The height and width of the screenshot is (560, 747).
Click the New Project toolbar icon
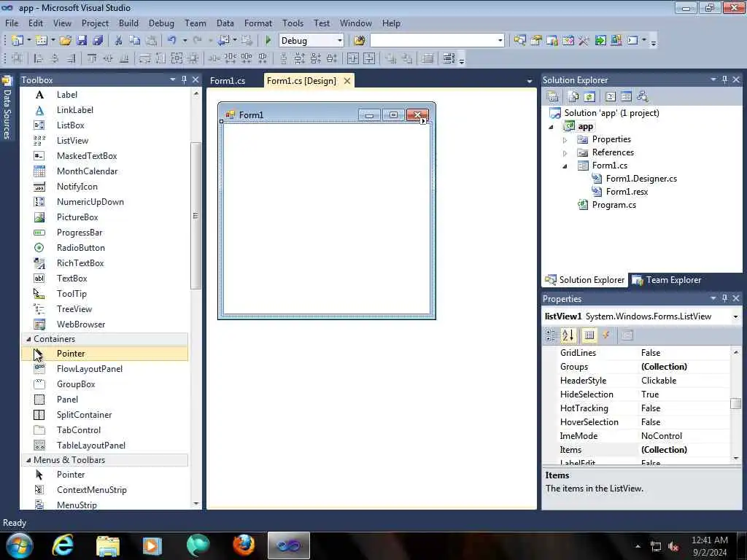click(x=18, y=41)
